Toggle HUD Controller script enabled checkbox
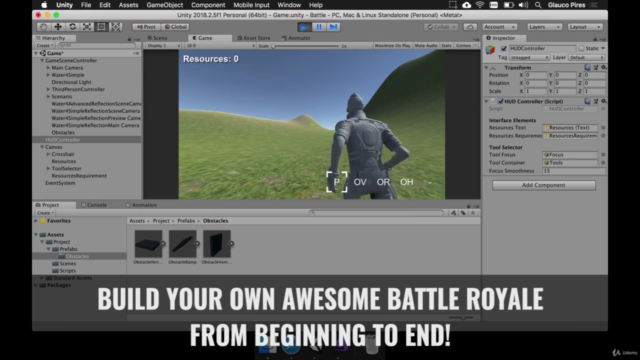The height and width of the screenshot is (360, 640). (500, 101)
